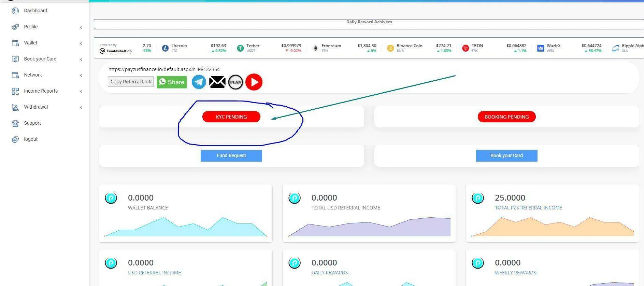
Task: Click the Dashboard globe icon in sidebar
Action: pos(15,11)
